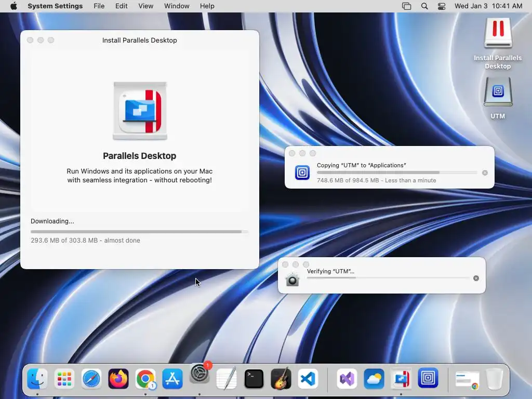This screenshot has height=399, width=532.
Task: Open Spotlight search in menu bar
Action: pos(424,6)
